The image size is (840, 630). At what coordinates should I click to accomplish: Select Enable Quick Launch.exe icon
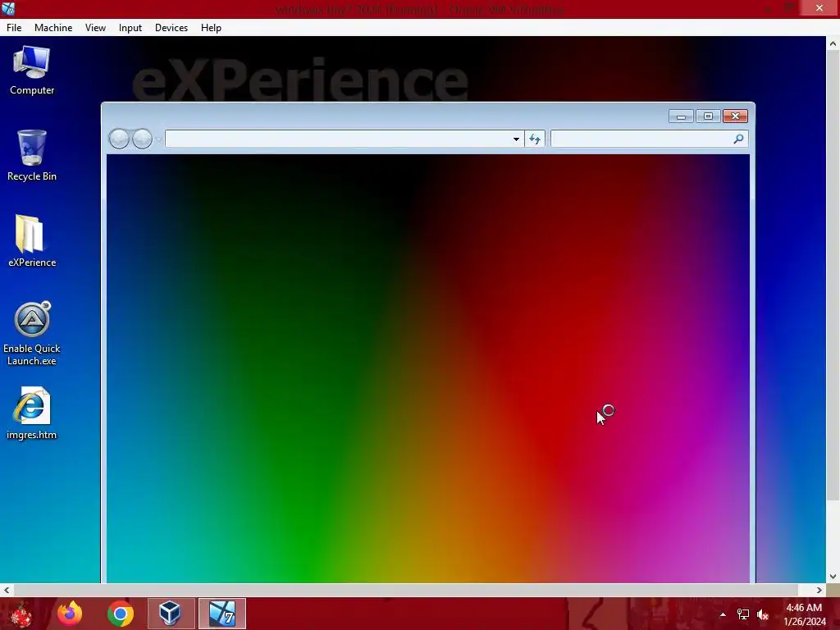click(32, 333)
